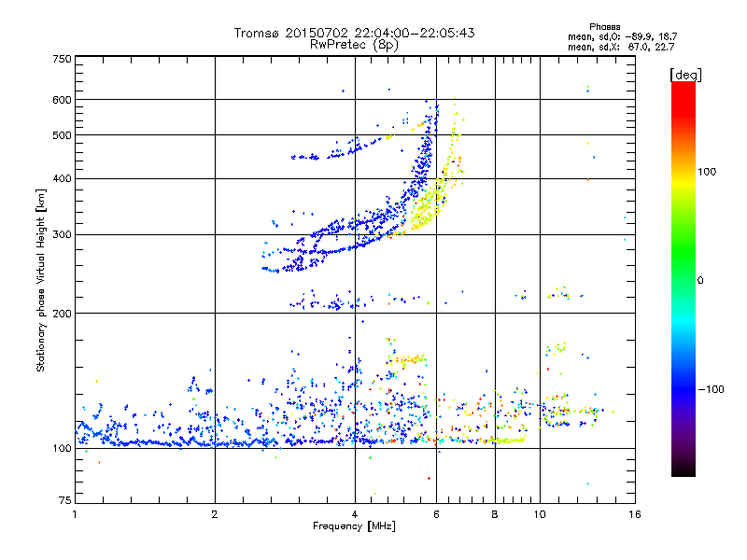Click the x-axis tick label "1"
This screenshot has height=560, width=747.
point(75,514)
